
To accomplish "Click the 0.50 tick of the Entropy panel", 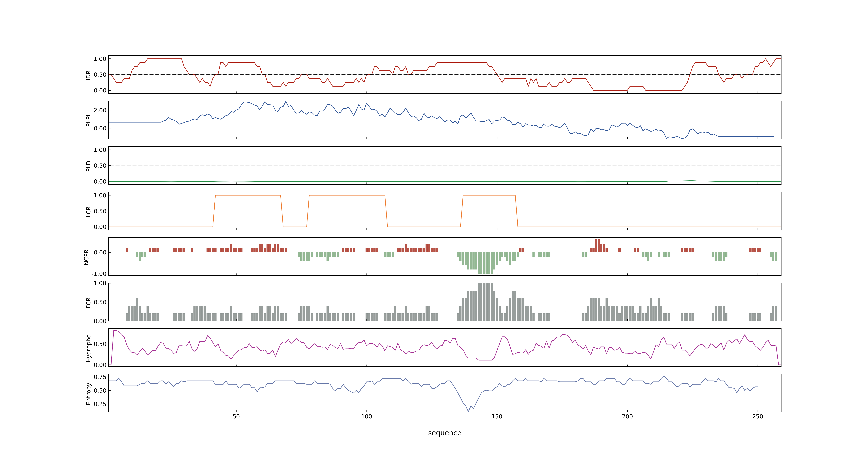I will click(100, 390).
